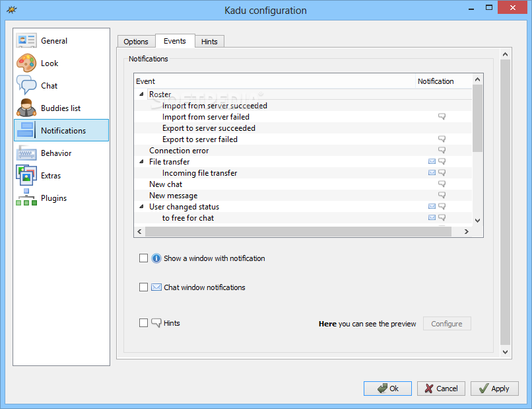This screenshot has height=409, width=532.
Task: Click event list scroll down arrow
Action: coord(478,221)
